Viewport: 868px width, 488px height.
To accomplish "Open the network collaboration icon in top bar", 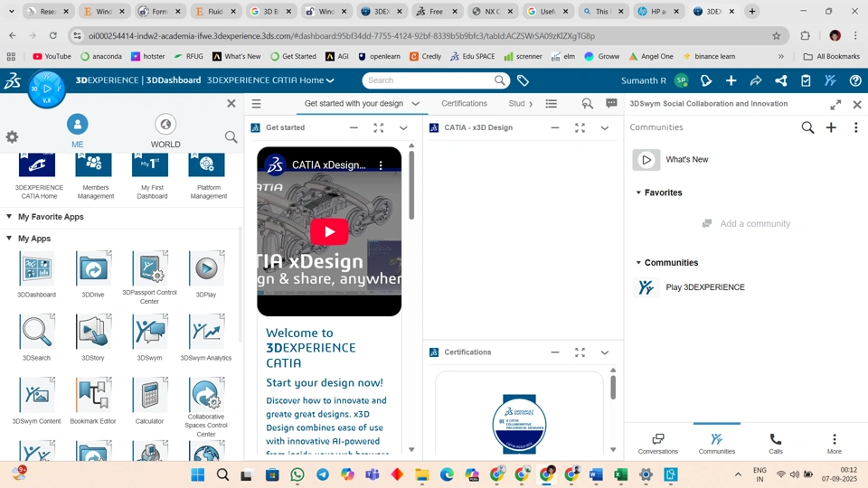I will [x=780, y=80].
